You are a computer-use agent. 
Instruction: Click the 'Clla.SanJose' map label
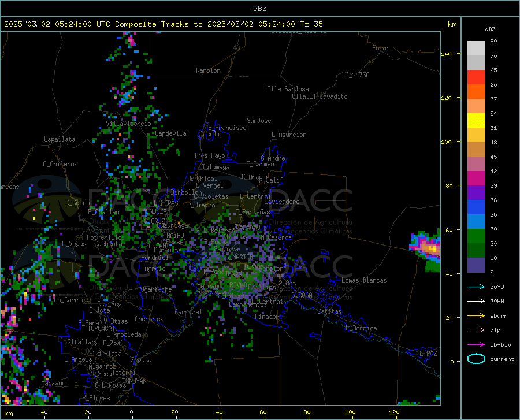tap(288, 89)
